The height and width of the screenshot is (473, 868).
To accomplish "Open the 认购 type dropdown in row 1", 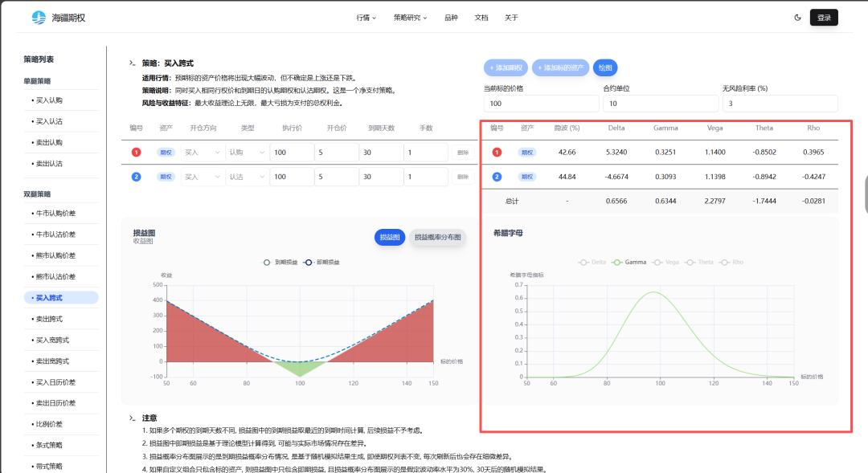I will (247, 153).
